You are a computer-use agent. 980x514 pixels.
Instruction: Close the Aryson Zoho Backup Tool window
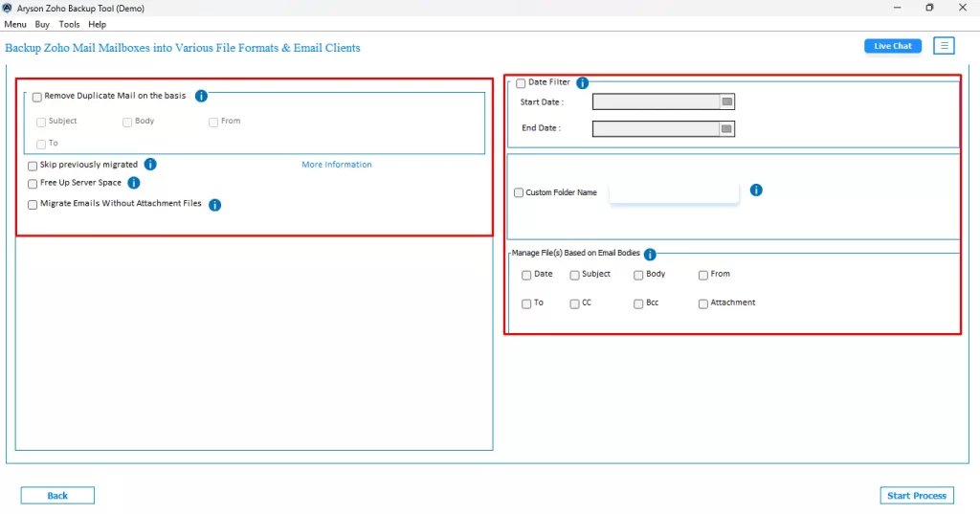point(963,8)
